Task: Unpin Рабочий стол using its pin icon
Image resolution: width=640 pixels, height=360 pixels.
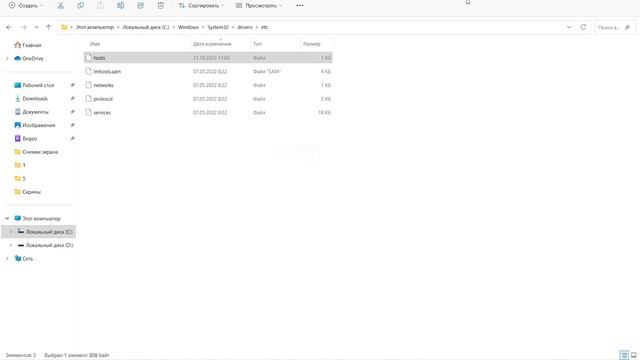Action: (72, 85)
